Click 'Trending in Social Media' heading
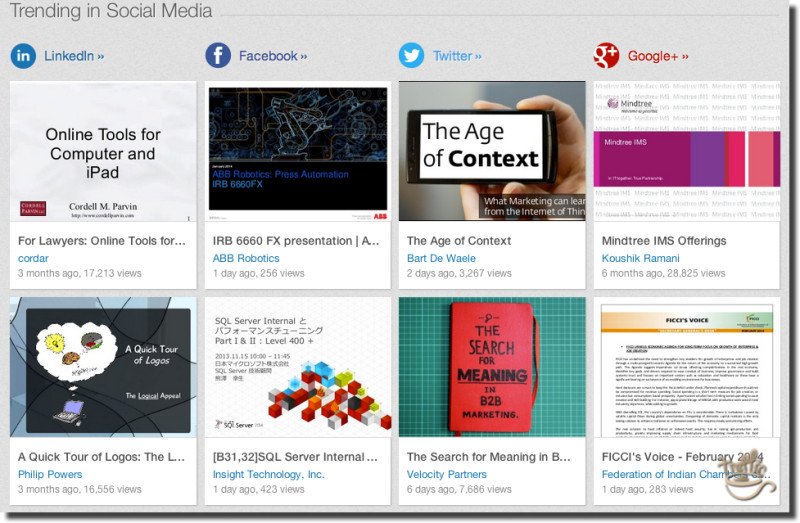800x523 pixels. point(111,11)
